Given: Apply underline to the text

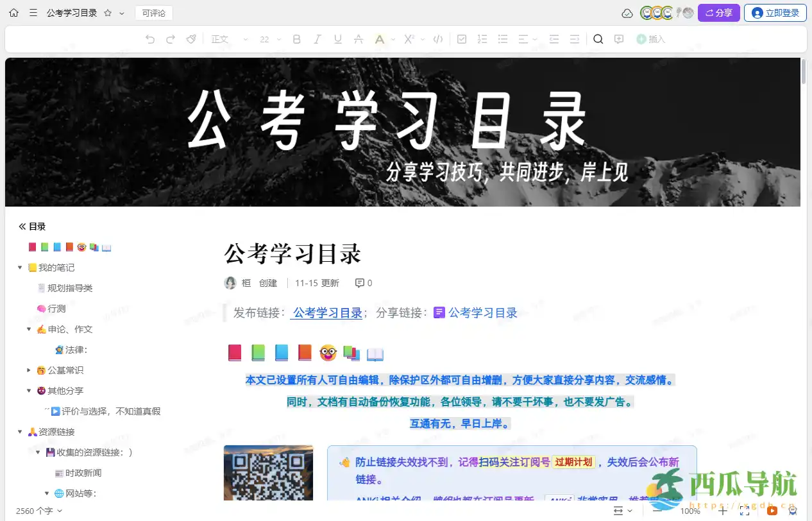Looking at the screenshot, I should [x=337, y=39].
